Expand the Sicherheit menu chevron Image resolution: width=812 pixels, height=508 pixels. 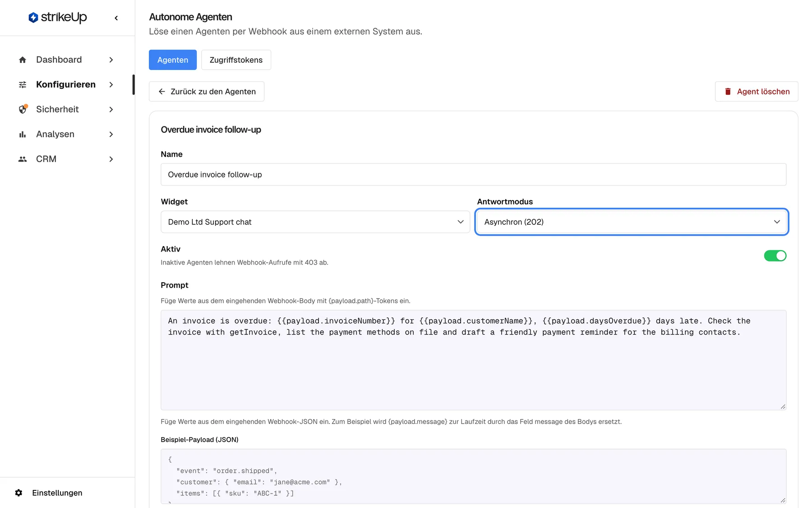(111, 109)
